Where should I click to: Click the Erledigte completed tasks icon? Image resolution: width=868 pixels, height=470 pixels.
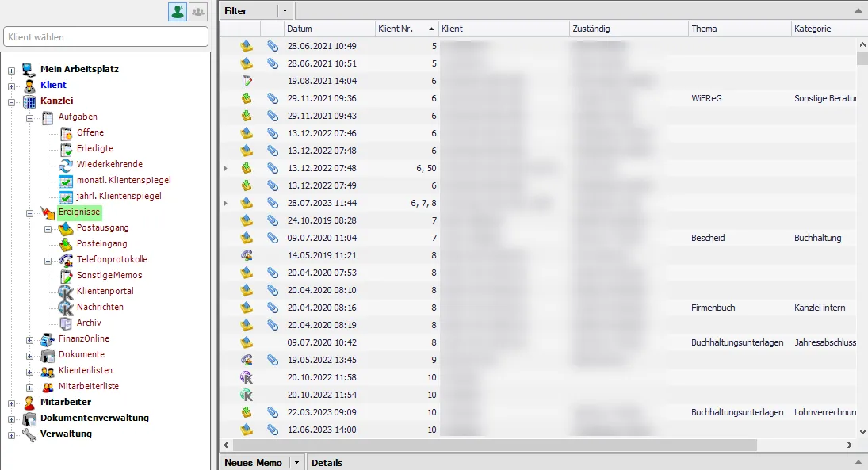66,149
